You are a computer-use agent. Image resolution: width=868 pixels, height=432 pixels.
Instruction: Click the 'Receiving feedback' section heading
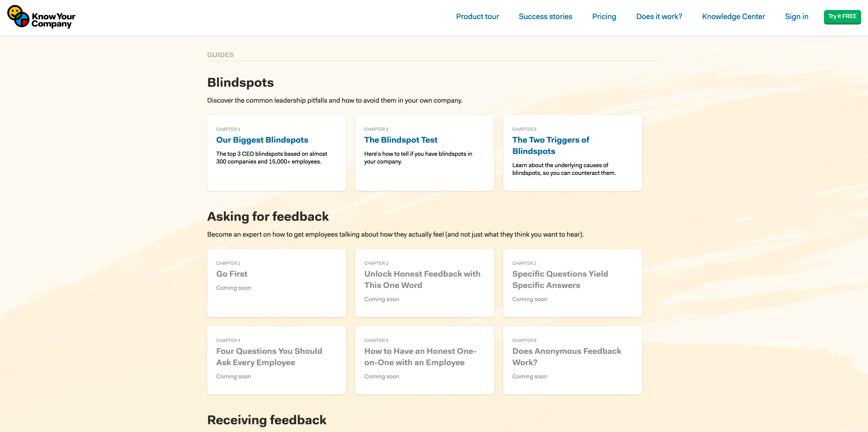(x=267, y=420)
